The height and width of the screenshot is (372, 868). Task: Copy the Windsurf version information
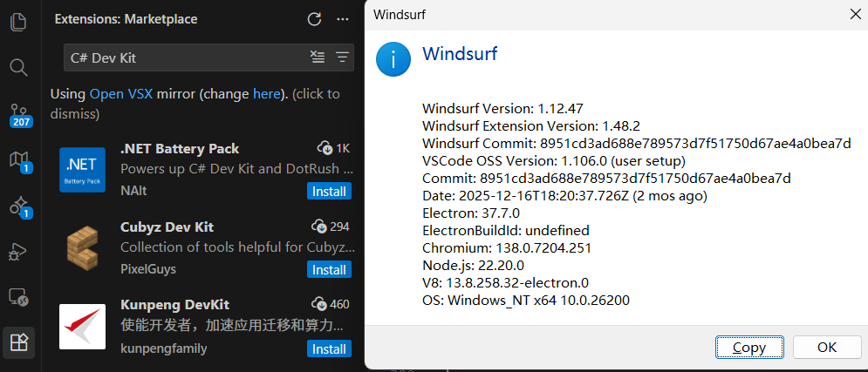[x=748, y=347]
